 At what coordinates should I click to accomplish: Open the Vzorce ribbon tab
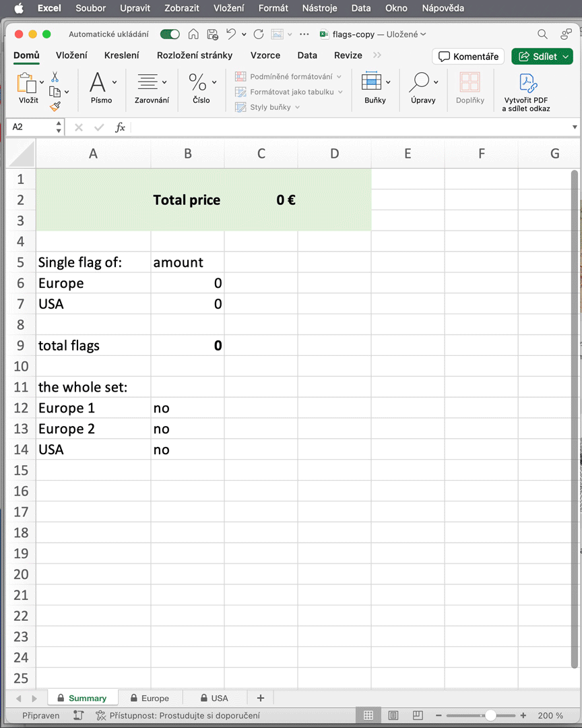pos(265,55)
